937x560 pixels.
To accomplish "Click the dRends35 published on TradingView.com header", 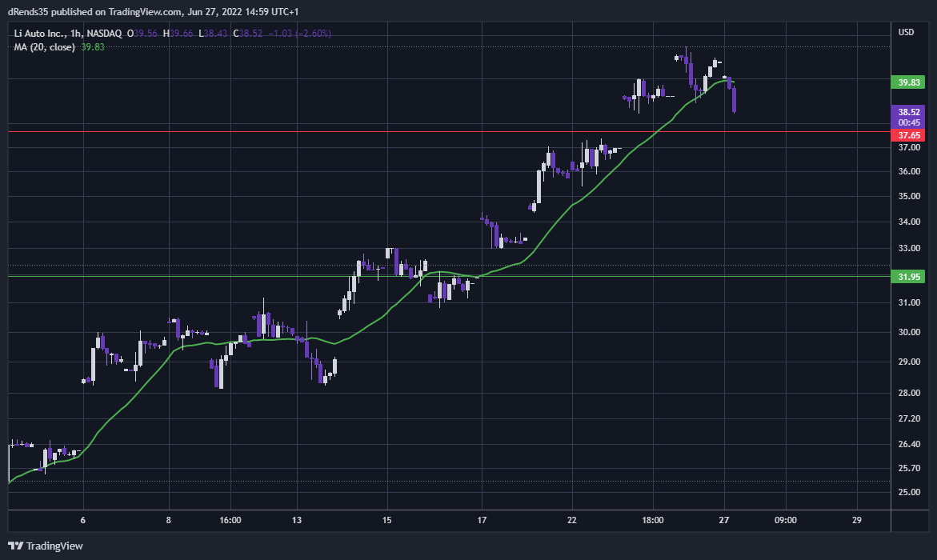I will 153,12.
